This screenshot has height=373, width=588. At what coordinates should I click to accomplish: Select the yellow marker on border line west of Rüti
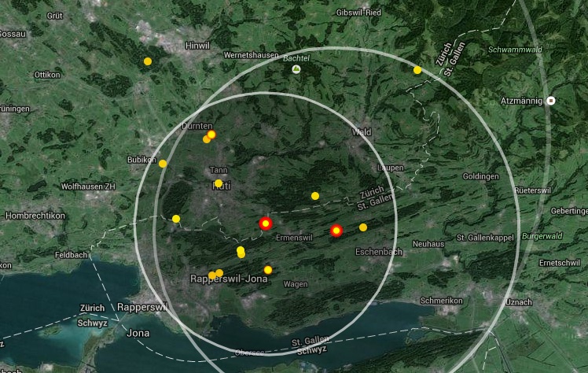click(176, 219)
